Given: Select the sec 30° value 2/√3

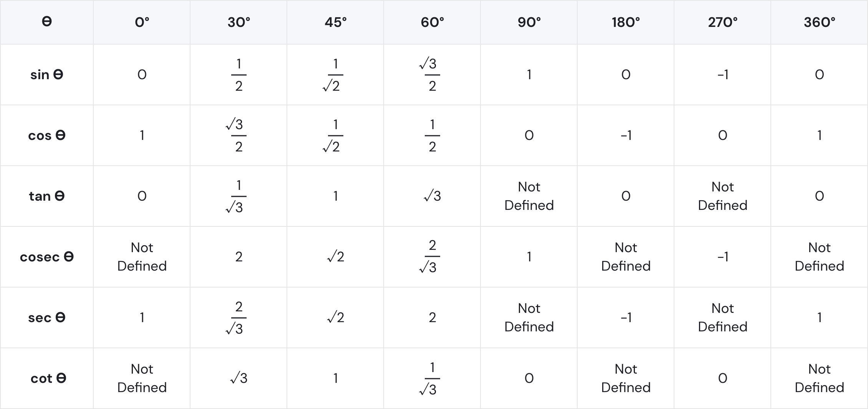Looking at the screenshot, I should (239, 318).
